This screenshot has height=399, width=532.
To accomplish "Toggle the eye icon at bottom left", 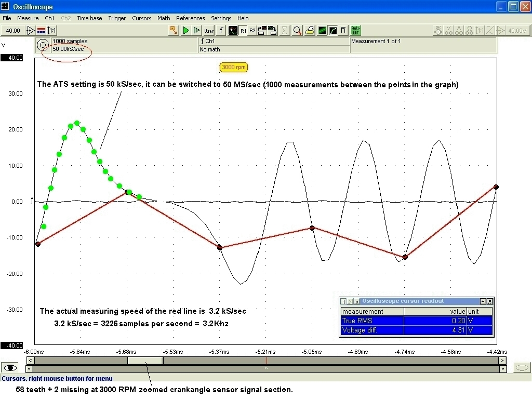I will click(x=9, y=368).
